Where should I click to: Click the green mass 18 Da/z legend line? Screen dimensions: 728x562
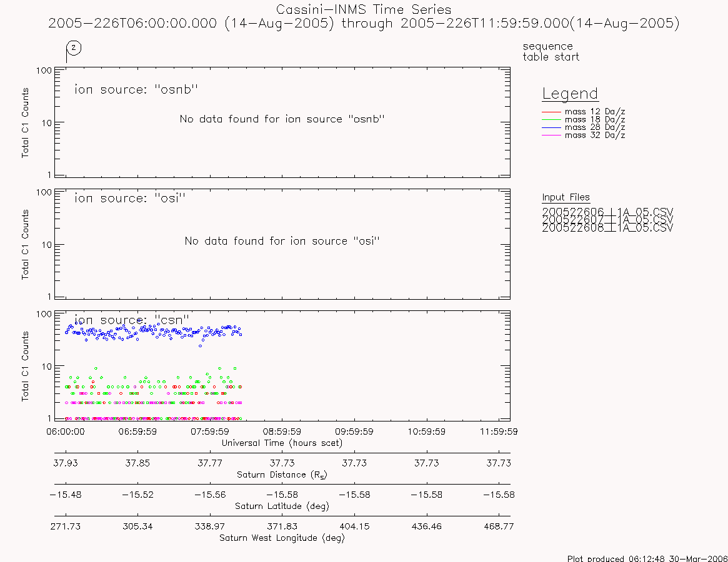click(x=552, y=120)
